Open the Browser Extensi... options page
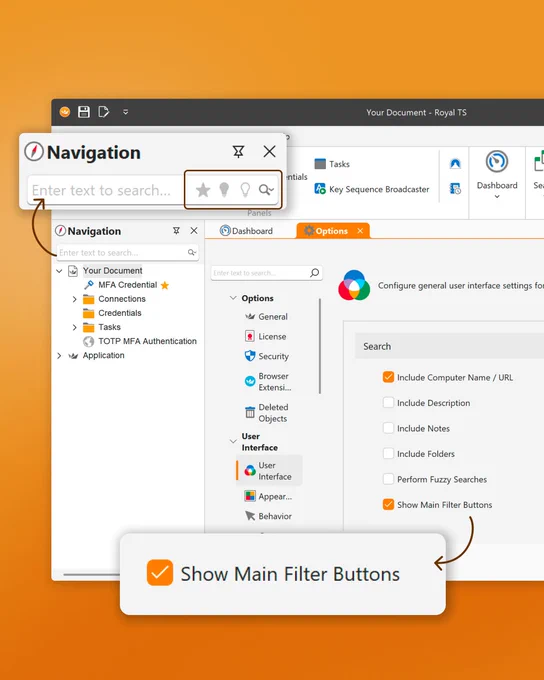The image size is (544, 680). click(x=275, y=382)
